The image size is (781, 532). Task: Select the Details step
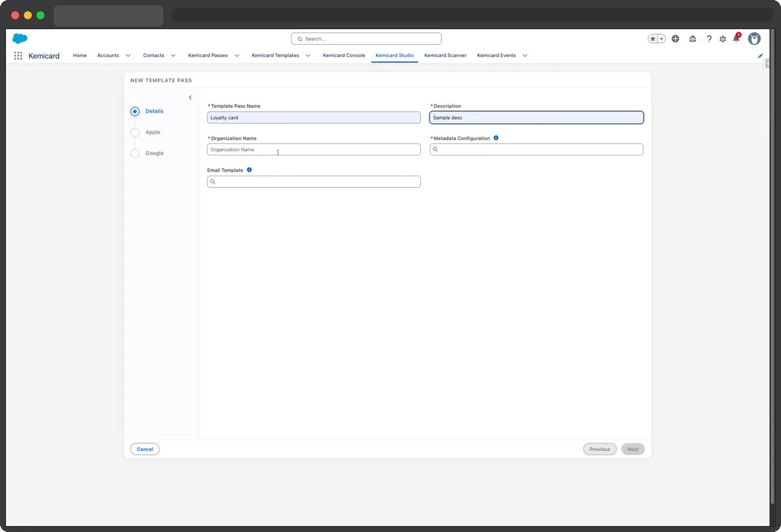pyautogui.click(x=147, y=111)
